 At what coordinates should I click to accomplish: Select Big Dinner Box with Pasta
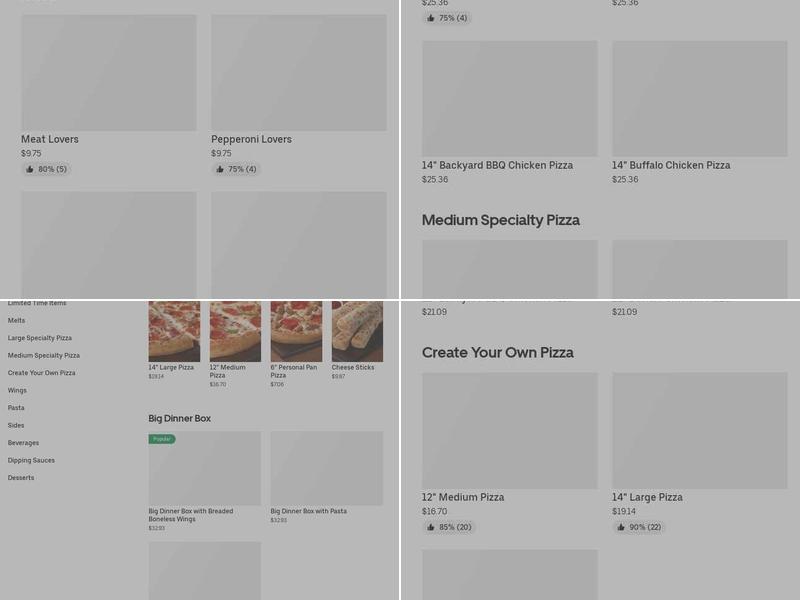pos(327,468)
